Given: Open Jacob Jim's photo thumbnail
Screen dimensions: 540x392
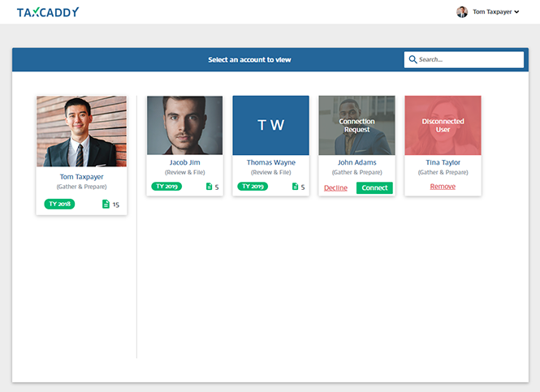Looking at the screenshot, I should (x=185, y=125).
